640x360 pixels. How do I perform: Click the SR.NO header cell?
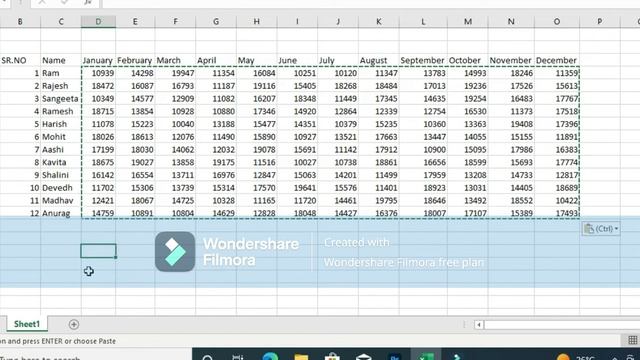tap(20, 60)
